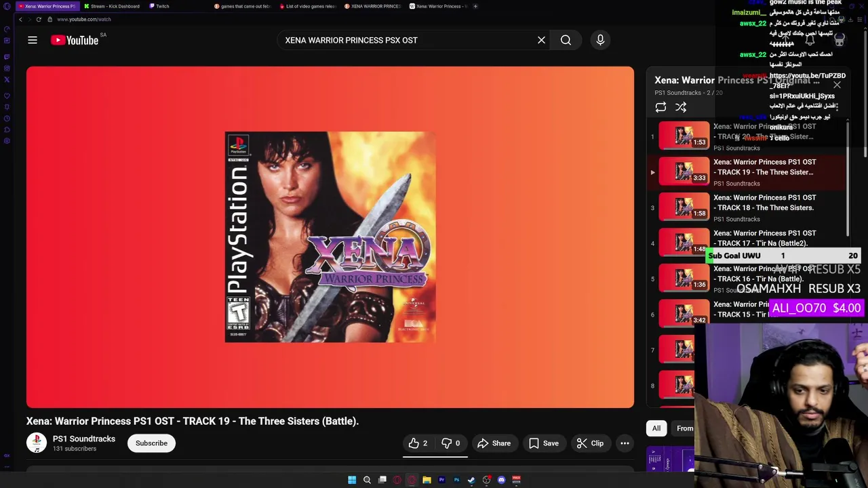This screenshot has width=868, height=488.
Task: Open X in the browser sidebar
Action: click(7, 79)
